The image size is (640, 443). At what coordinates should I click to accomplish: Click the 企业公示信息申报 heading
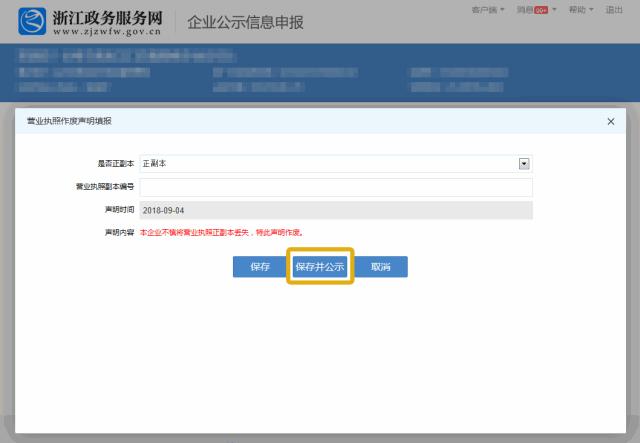pos(245,22)
